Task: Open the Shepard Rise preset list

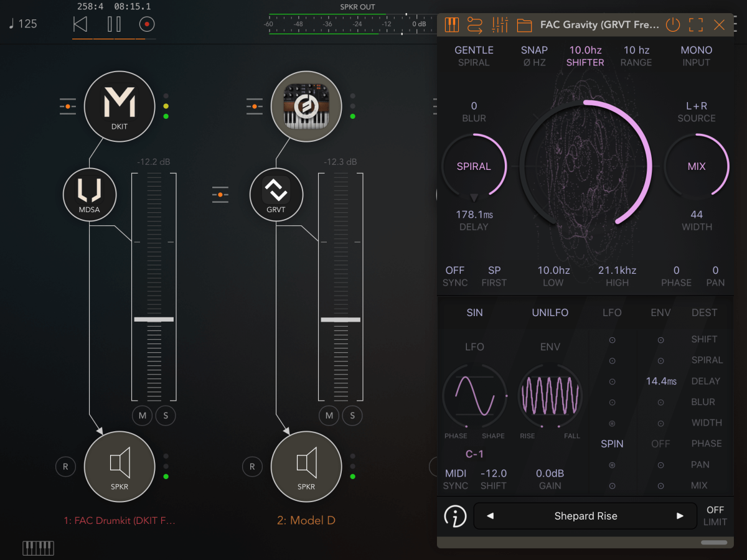Action: pyautogui.click(x=586, y=516)
